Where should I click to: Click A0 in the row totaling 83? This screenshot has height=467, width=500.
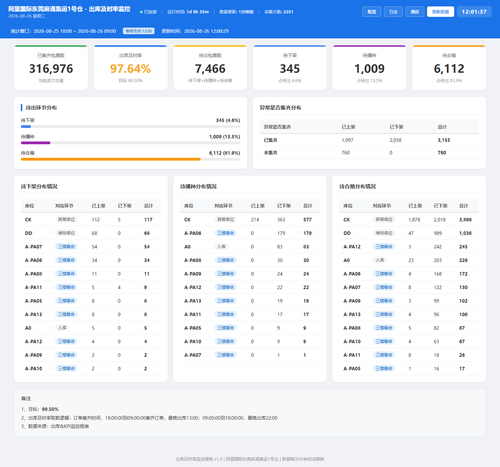(x=187, y=247)
